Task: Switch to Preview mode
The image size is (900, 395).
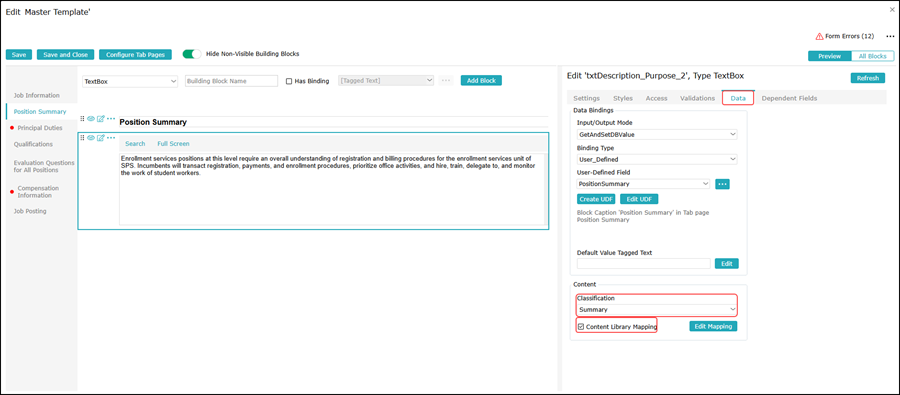Action: click(829, 56)
